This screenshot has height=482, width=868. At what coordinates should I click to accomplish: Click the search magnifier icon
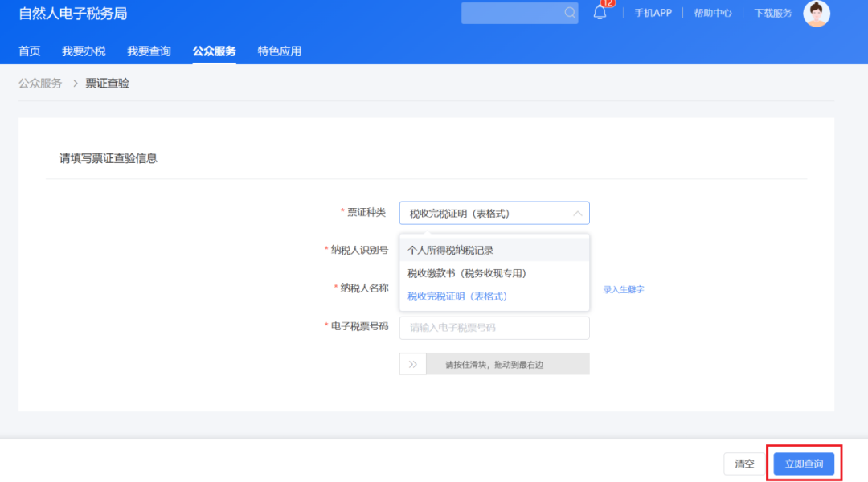click(569, 13)
